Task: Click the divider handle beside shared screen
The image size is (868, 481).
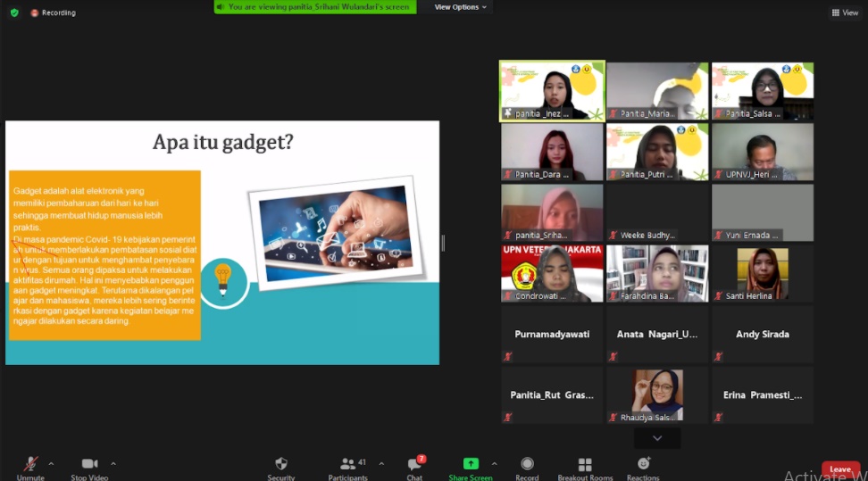Action: [x=443, y=243]
